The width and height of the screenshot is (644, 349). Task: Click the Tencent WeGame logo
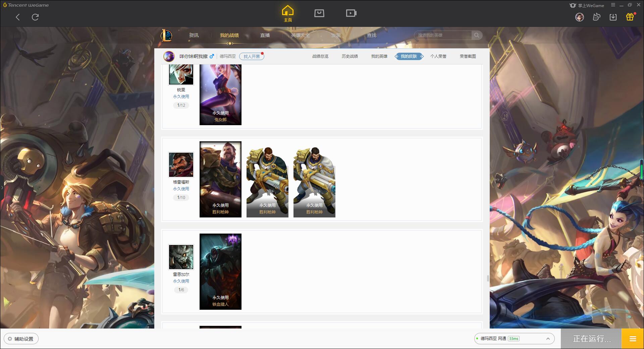26,5
